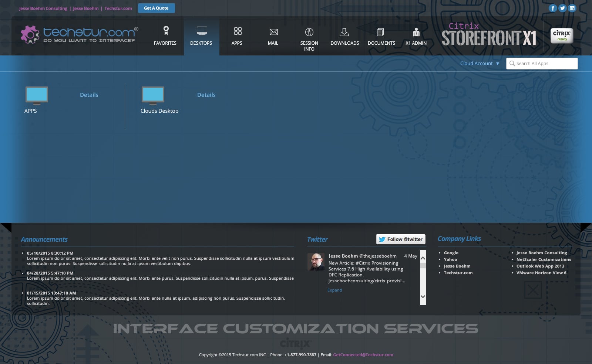Visit the Facebook page icon
The image size is (592, 364).
coord(553,8)
